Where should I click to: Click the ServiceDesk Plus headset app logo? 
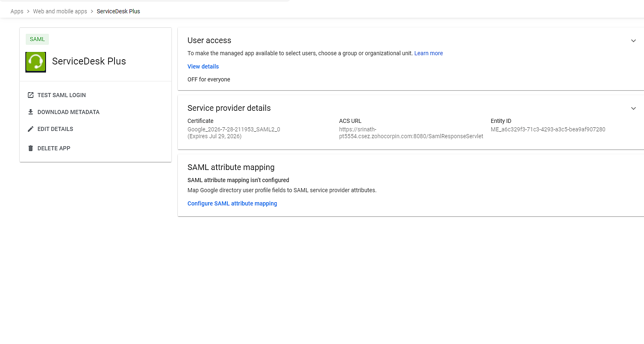point(35,62)
